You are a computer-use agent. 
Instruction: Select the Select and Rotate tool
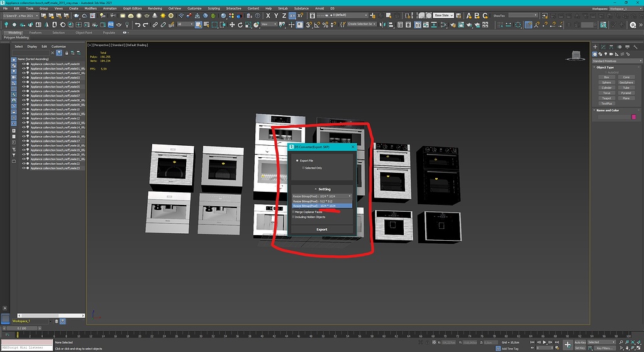point(240,25)
